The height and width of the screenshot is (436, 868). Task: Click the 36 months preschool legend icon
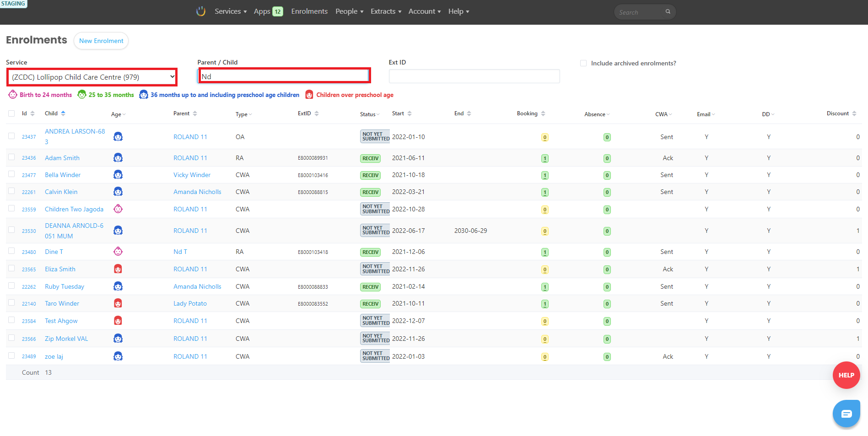point(144,95)
